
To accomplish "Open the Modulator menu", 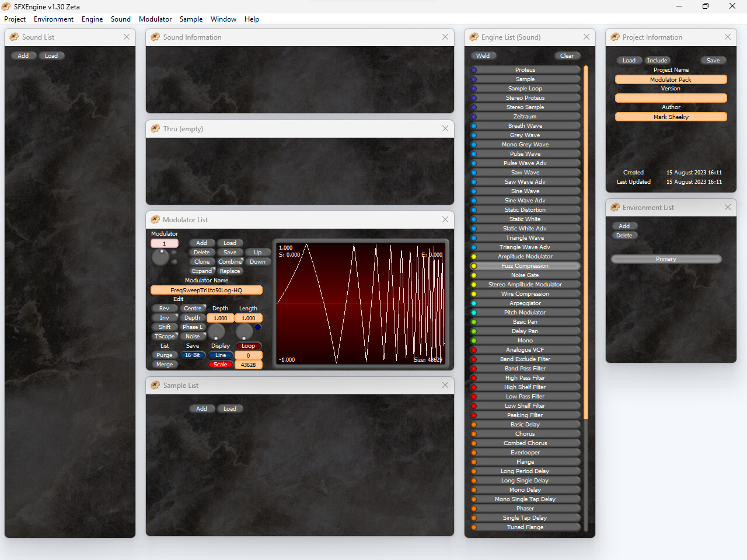I will [x=155, y=19].
